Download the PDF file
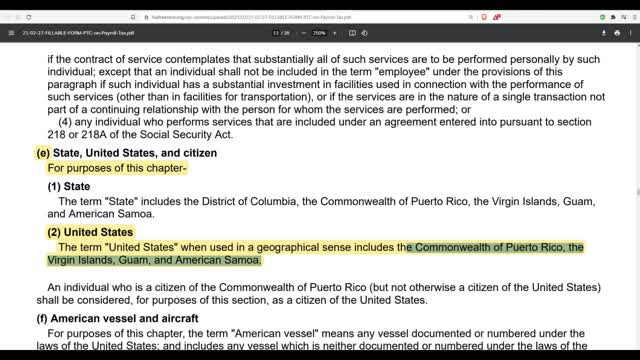The height and width of the screenshot is (360, 640). (604, 33)
